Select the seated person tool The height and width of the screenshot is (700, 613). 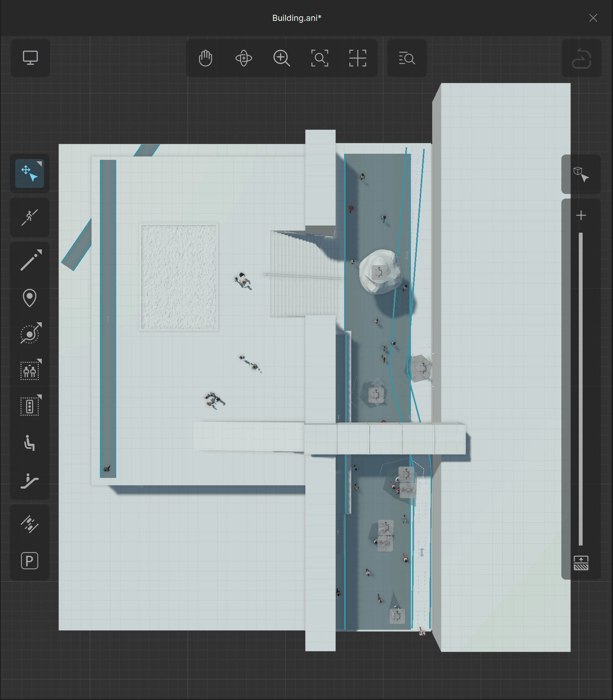(x=29, y=443)
